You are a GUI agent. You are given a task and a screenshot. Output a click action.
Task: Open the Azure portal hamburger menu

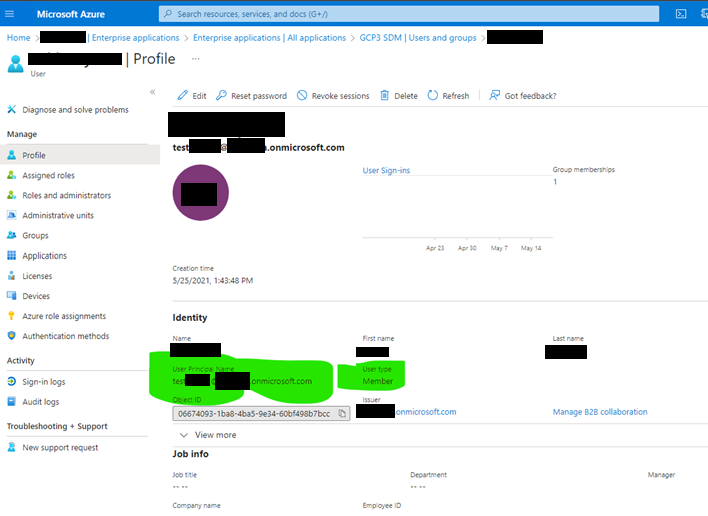[x=9, y=14]
